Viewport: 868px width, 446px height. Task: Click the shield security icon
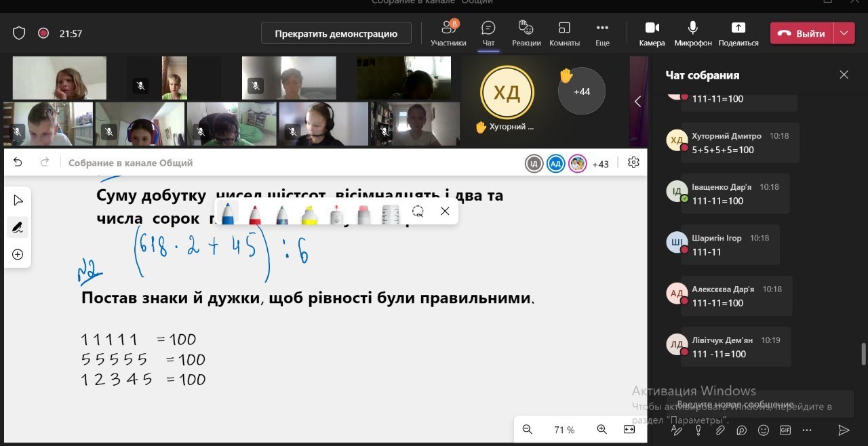19,33
